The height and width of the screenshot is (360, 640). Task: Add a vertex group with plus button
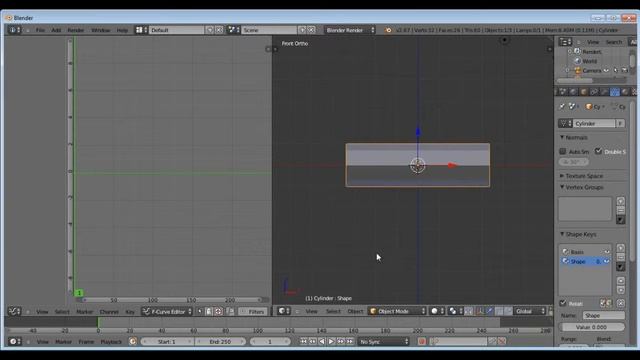(x=620, y=201)
